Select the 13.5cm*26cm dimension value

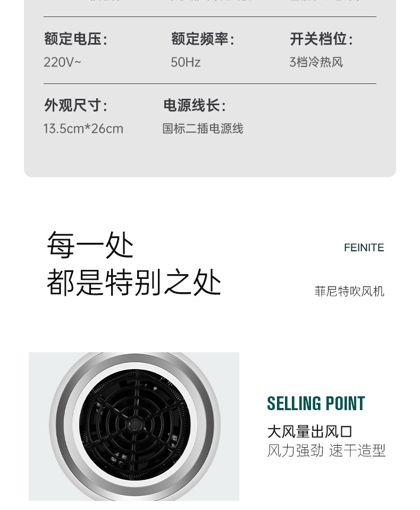click(x=83, y=129)
